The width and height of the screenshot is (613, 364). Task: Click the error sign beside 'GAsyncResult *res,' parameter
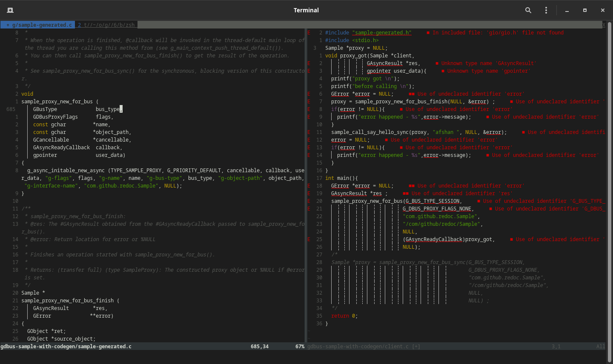pos(309,63)
